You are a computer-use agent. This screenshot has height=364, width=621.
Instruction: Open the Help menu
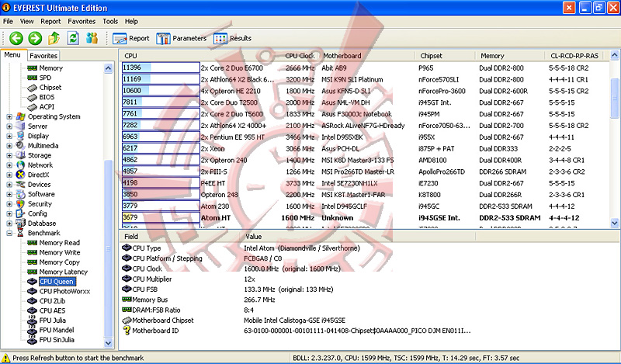point(131,22)
